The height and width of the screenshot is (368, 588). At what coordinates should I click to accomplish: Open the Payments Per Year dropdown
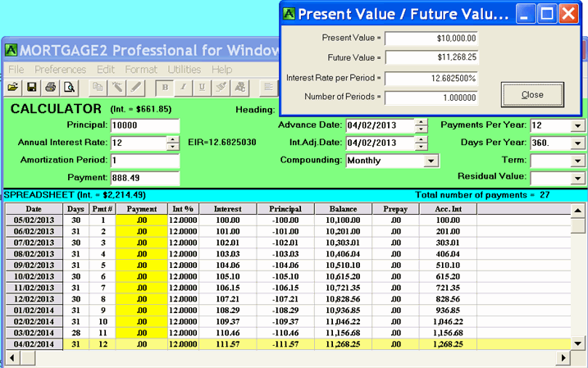[577, 125]
